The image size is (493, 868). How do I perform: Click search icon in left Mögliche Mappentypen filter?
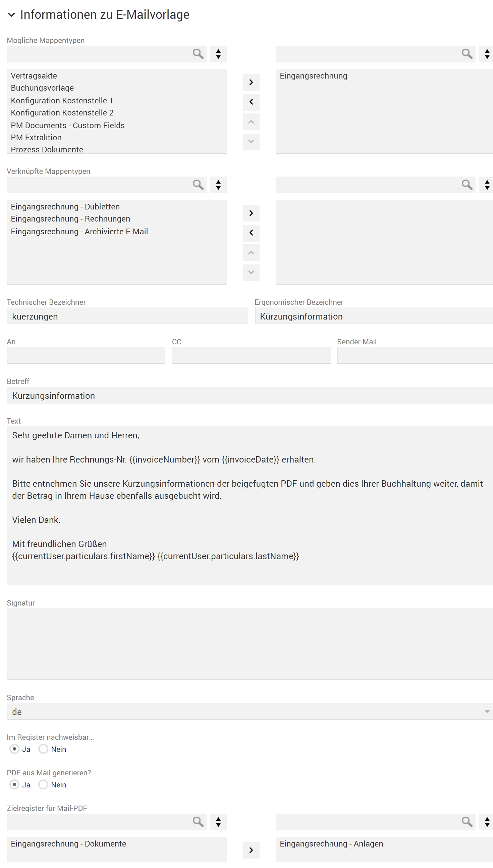198,53
